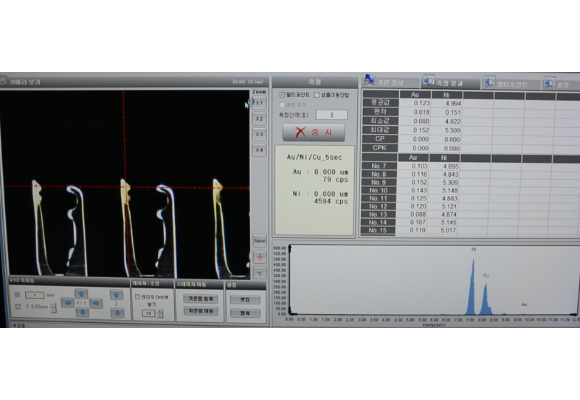Click the Au/Ni/Cu_5sec recipe readout
580x400 pixels.
(x=314, y=157)
